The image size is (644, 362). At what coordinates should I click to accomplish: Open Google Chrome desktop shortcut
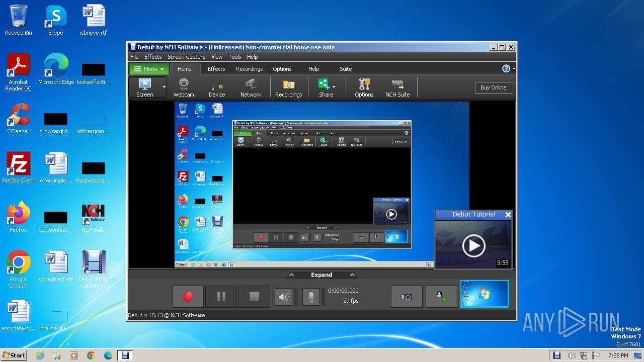(x=18, y=269)
